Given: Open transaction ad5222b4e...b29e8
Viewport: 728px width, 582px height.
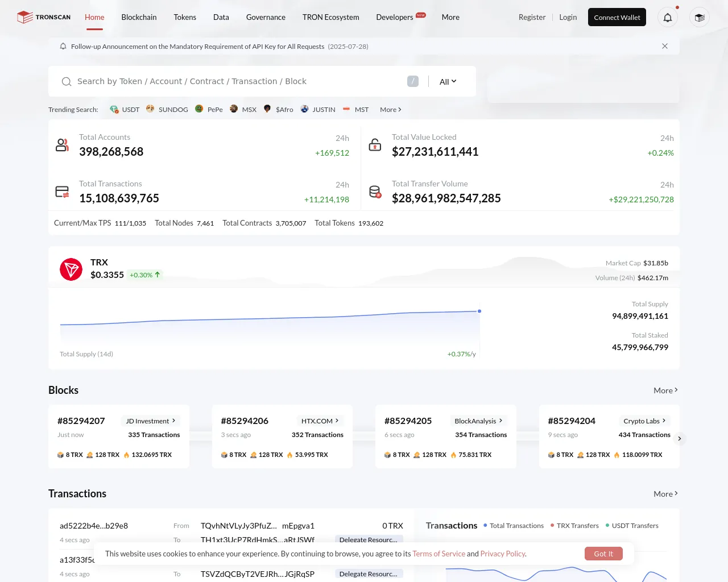Looking at the screenshot, I should [94, 526].
